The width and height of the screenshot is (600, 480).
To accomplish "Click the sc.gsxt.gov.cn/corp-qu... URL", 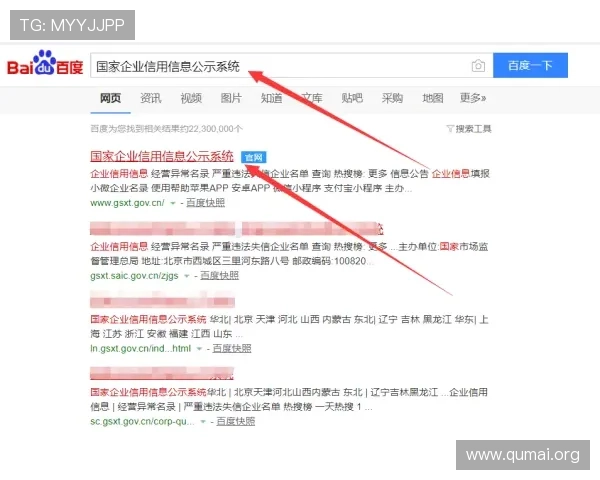I will click(142, 421).
